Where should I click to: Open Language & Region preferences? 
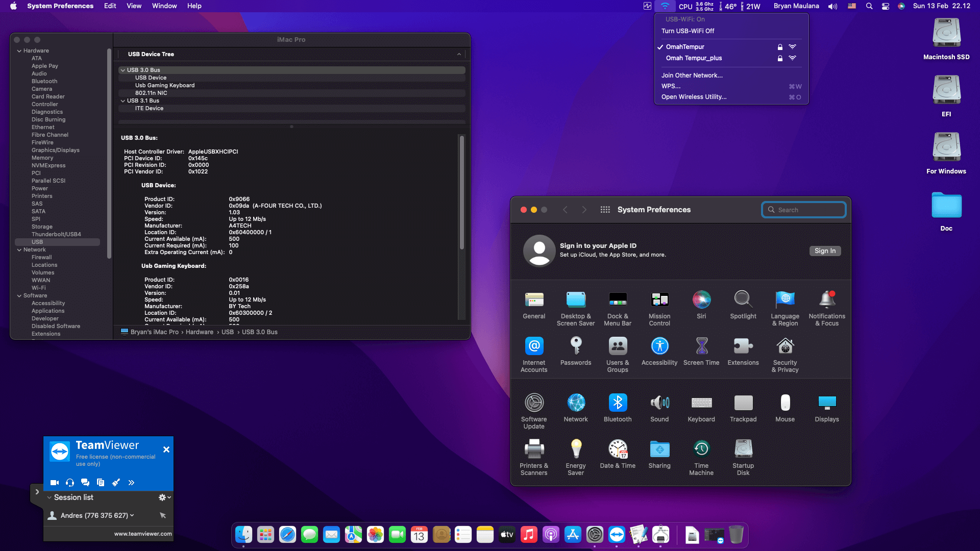point(785,308)
